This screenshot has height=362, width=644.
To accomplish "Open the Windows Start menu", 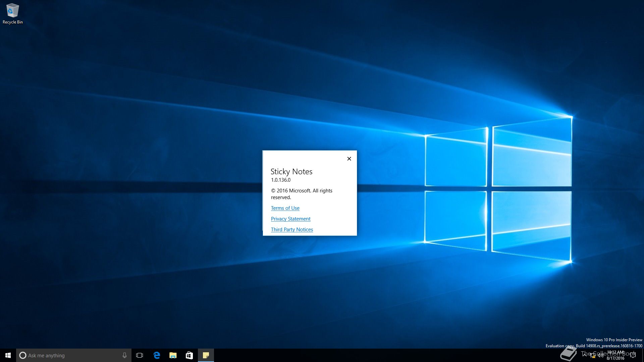I will pos(8,355).
